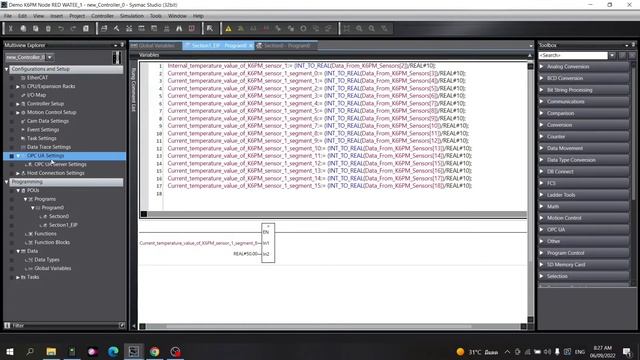
Task: Select Section1_EIP in the tree
Action: [x=63, y=225]
